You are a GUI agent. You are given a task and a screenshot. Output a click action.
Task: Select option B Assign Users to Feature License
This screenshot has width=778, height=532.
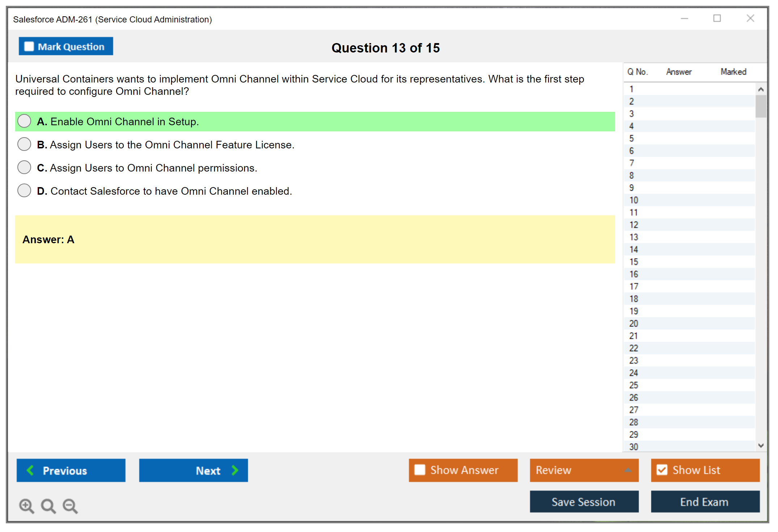pyautogui.click(x=24, y=144)
